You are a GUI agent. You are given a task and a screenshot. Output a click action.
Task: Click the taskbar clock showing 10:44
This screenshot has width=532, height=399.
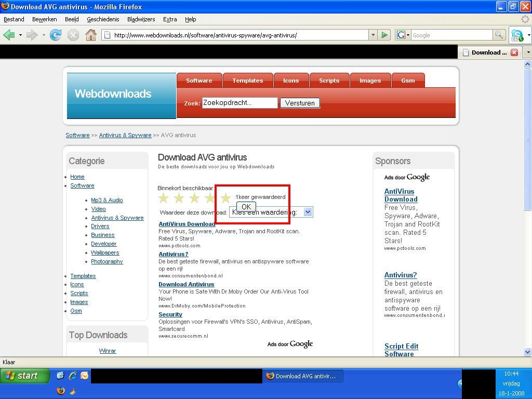[x=511, y=374]
